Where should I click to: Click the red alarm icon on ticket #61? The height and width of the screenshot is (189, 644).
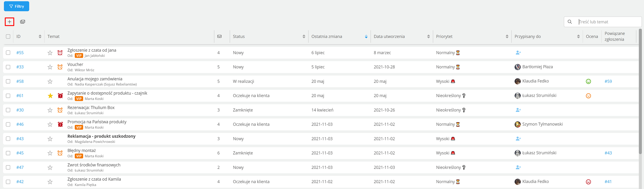[x=60, y=96]
